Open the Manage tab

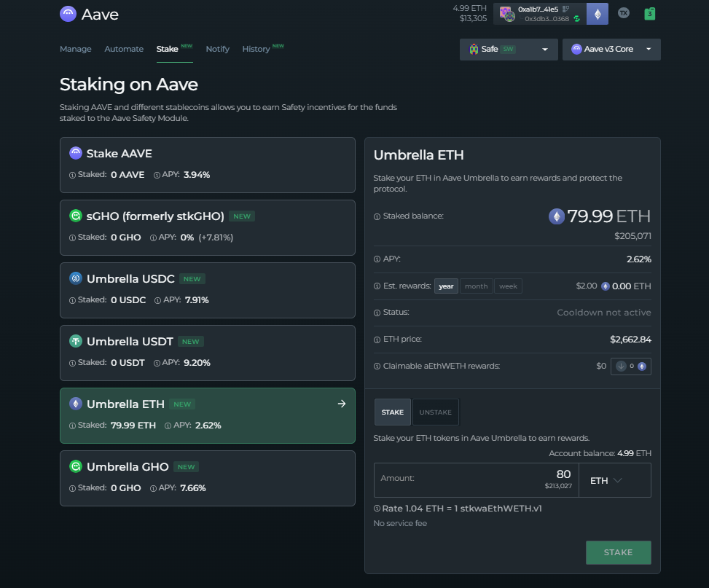coord(76,49)
